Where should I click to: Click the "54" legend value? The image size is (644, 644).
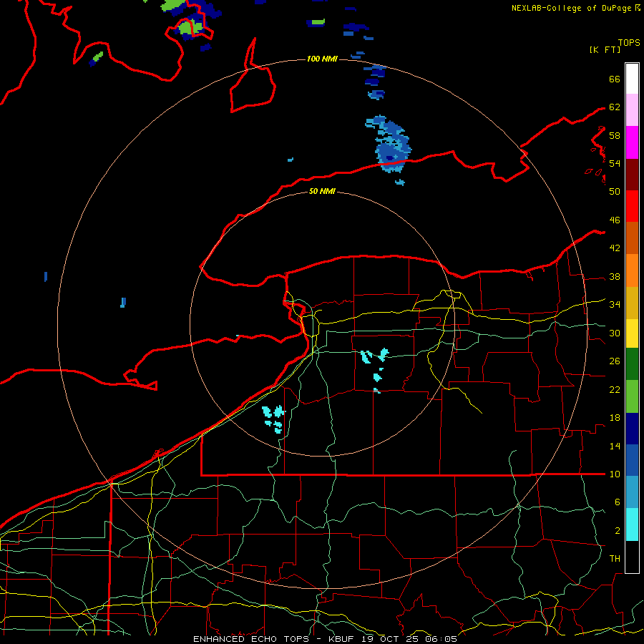[x=615, y=163]
